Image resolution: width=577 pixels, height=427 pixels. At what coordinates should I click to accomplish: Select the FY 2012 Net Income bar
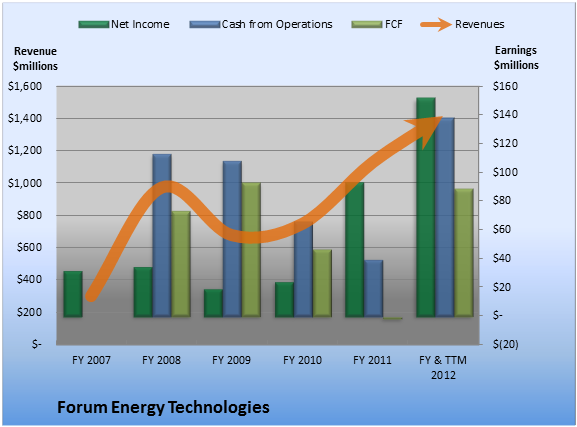(426, 207)
